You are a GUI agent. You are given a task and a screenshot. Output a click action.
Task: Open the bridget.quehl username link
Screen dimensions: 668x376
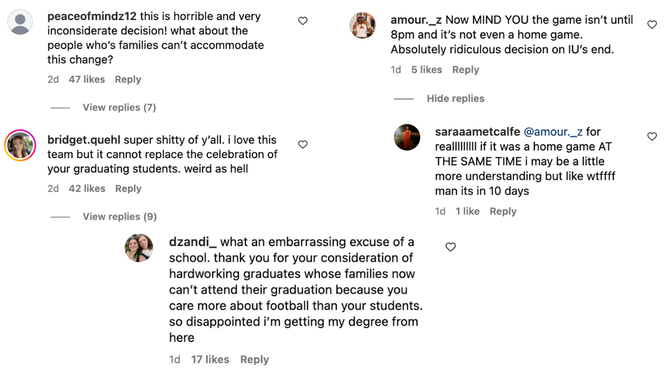coord(84,140)
